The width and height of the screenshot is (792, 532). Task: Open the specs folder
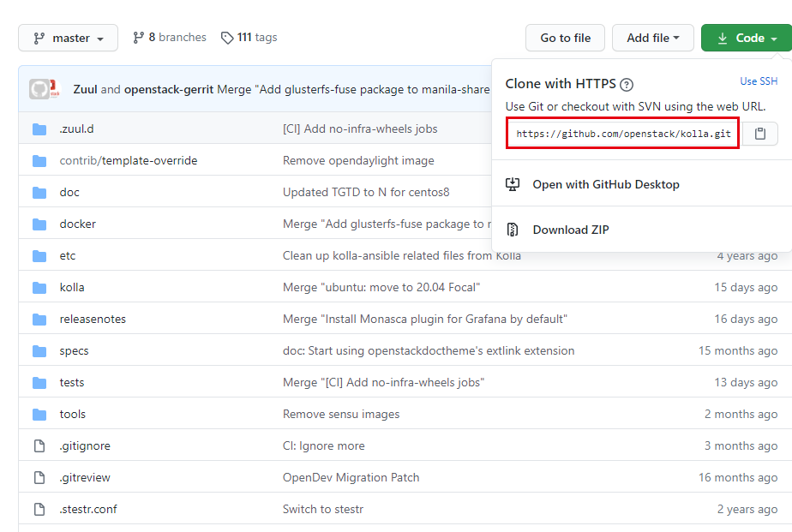pyautogui.click(x=74, y=350)
